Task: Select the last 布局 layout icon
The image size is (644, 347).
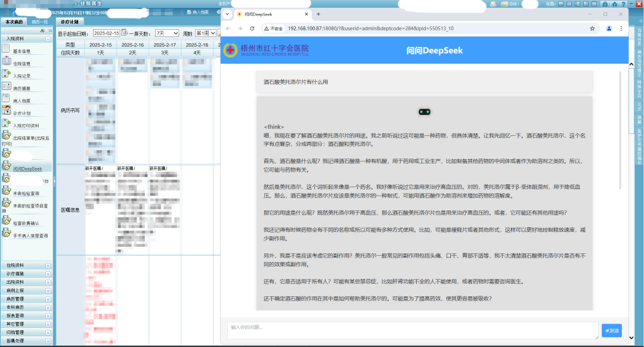Action: [x=595, y=4]
